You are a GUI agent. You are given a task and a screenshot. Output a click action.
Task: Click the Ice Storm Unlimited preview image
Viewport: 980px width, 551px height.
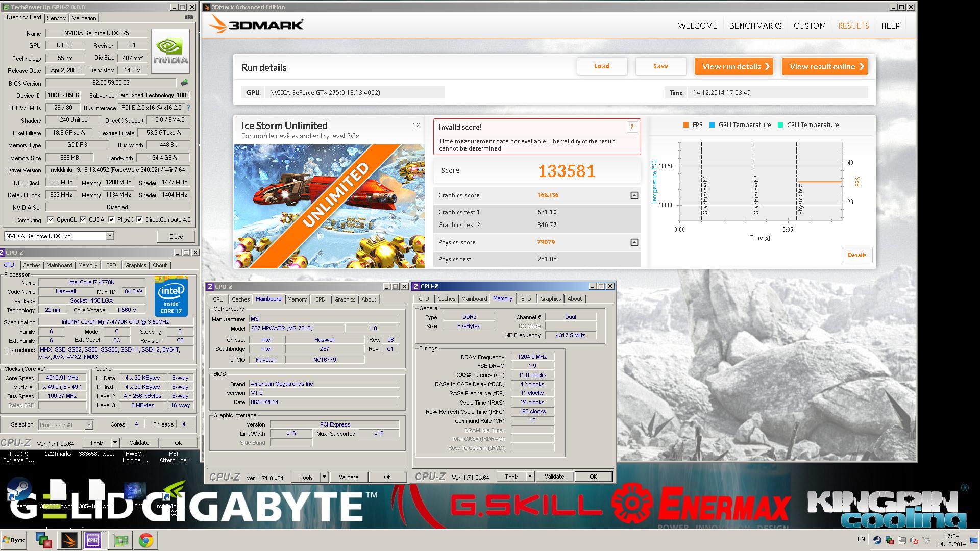click(329, 206)
